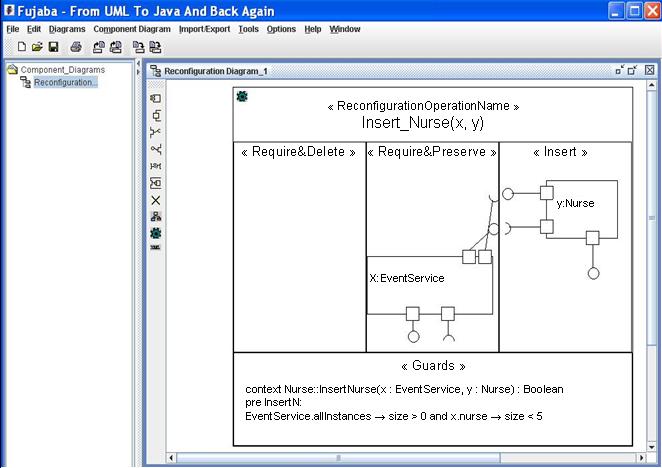The image size is (662, 468).
Task: Open the Options menu
Action: (281, 29)
